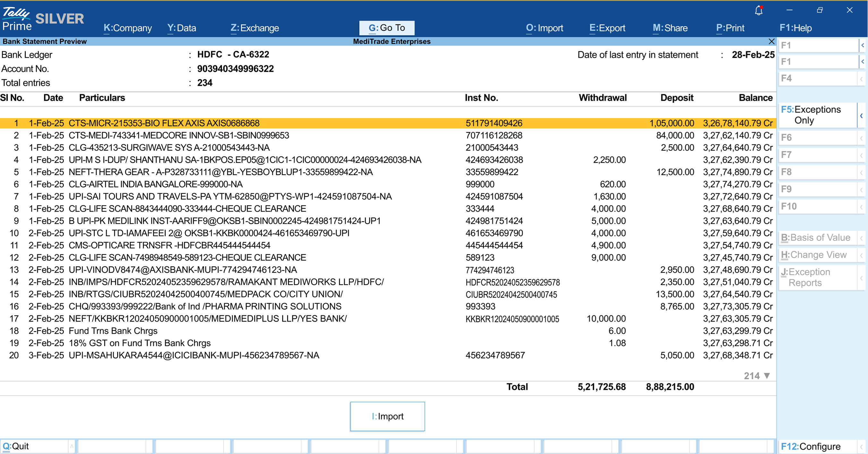Image resolution: width=868 pixels, height=454 pixels.
Task: Click the G:Go To search box
Action: click(x=387, y=28)
